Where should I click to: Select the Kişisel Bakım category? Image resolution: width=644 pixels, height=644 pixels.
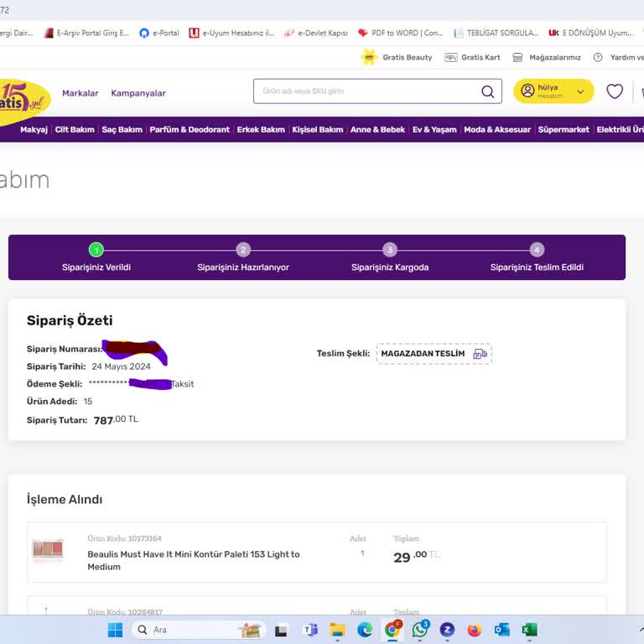pyautogui.click(x=318, y=129)
